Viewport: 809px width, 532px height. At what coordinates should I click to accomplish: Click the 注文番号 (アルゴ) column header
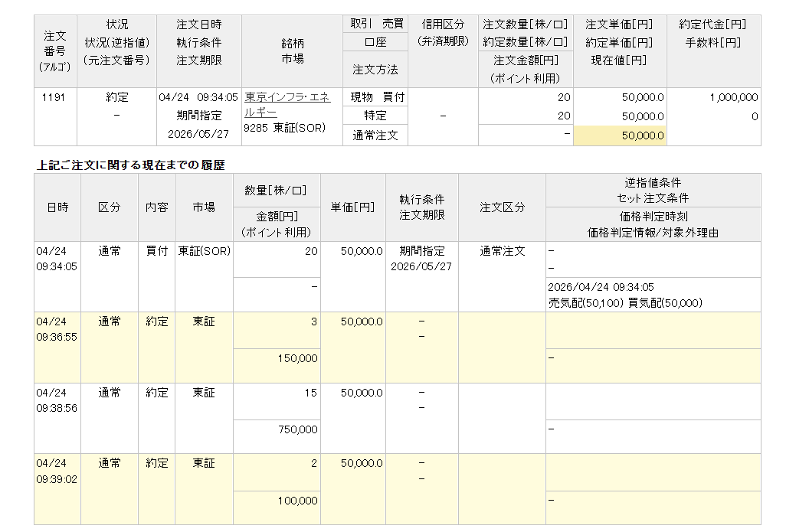[x=55, y=51]
